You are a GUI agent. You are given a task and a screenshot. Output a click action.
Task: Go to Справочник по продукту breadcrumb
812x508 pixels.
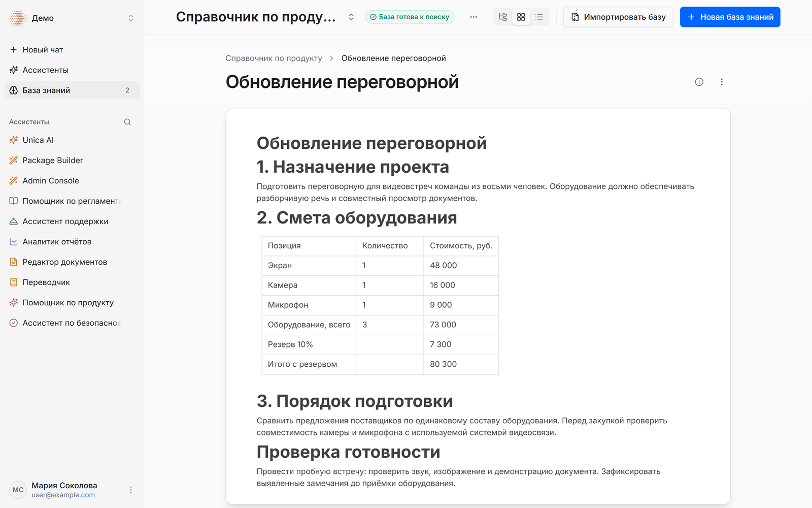point(274,58)
